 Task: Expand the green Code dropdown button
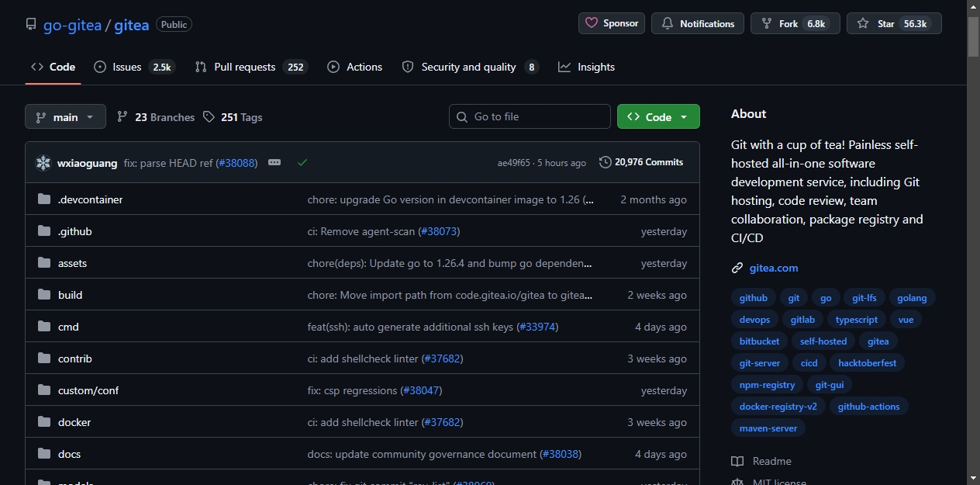click(658, 116)
